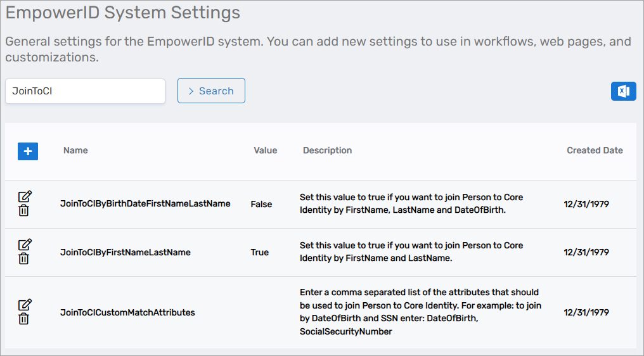Sort by Created Date column header

[594, 151]
